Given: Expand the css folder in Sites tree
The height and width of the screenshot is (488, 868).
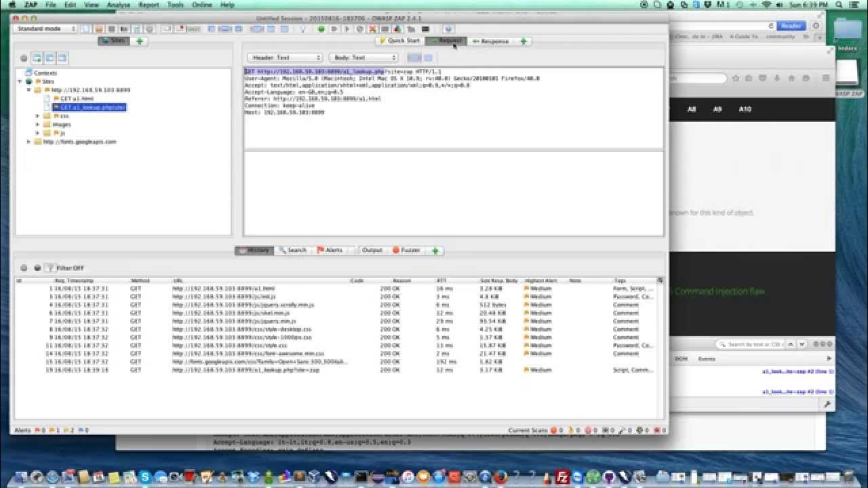Looking at the screenshot, I should [x=38, y=116].
